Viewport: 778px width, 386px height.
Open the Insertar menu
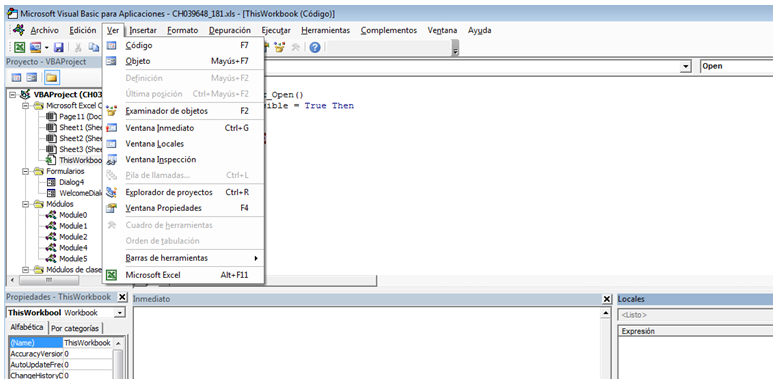[143, 30]
